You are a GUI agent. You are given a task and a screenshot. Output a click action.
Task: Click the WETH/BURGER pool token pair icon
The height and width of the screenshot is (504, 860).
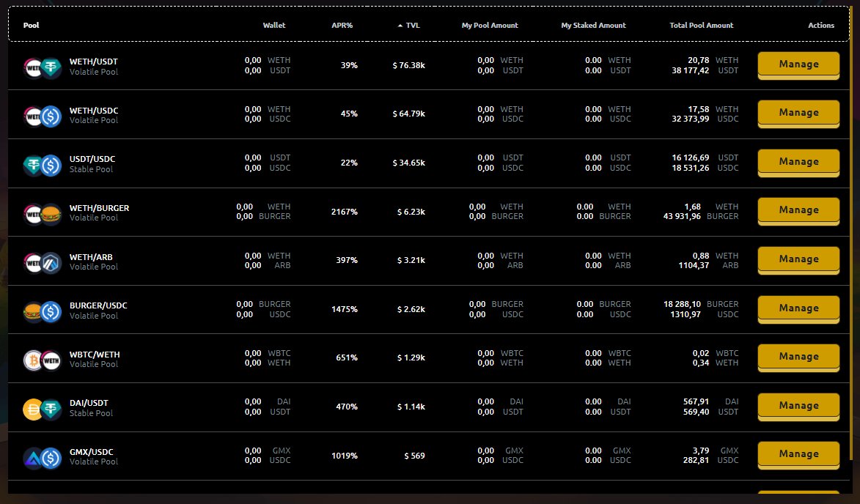tap(43, 214)
